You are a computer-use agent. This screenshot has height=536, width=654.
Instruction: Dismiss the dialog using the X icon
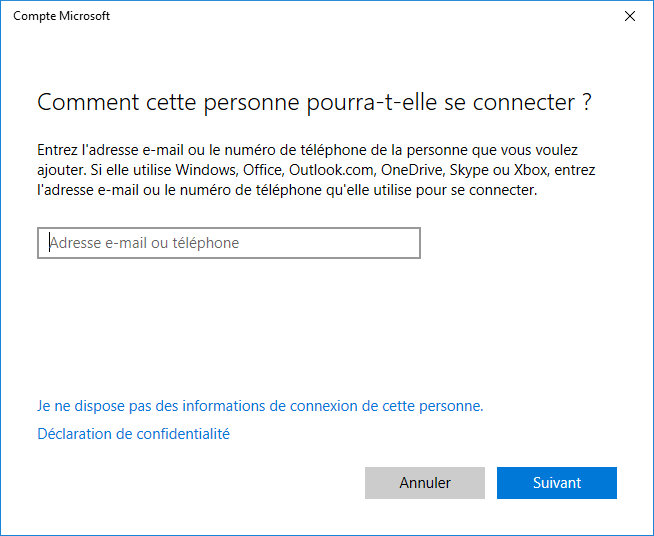(630, 16)
